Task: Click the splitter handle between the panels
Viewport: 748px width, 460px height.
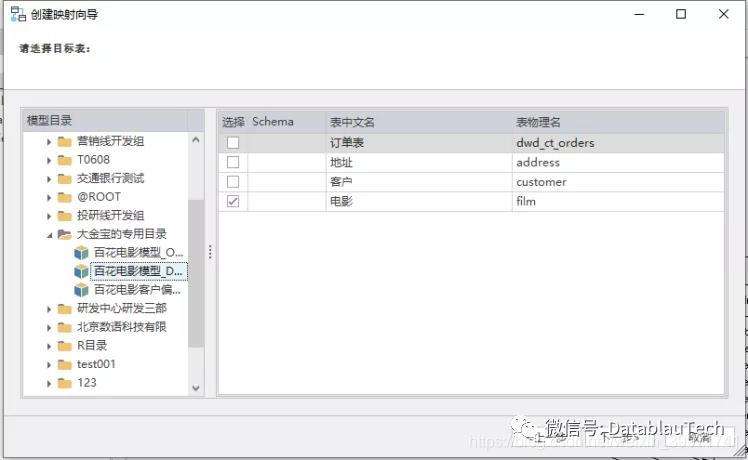Action: pos(210,252)
